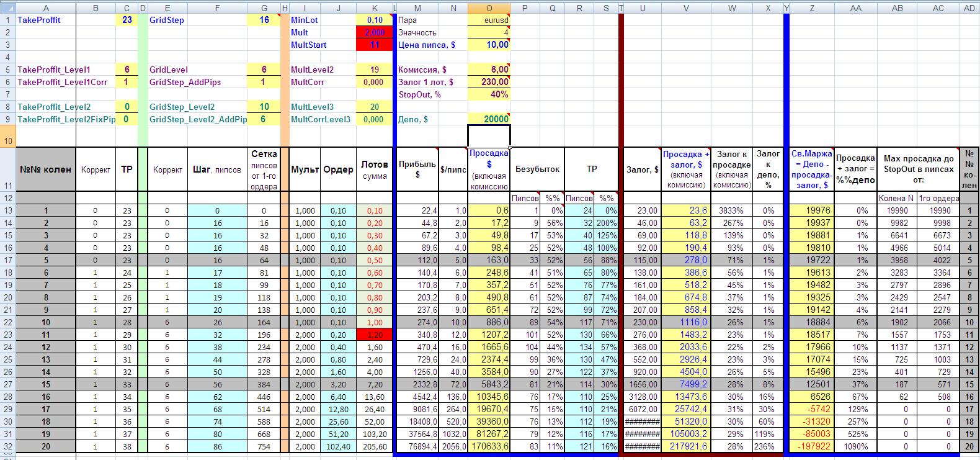Select the Просадка cell 170633,6
This screenshot has width=980, height=460.
click(x=489, y=446)
